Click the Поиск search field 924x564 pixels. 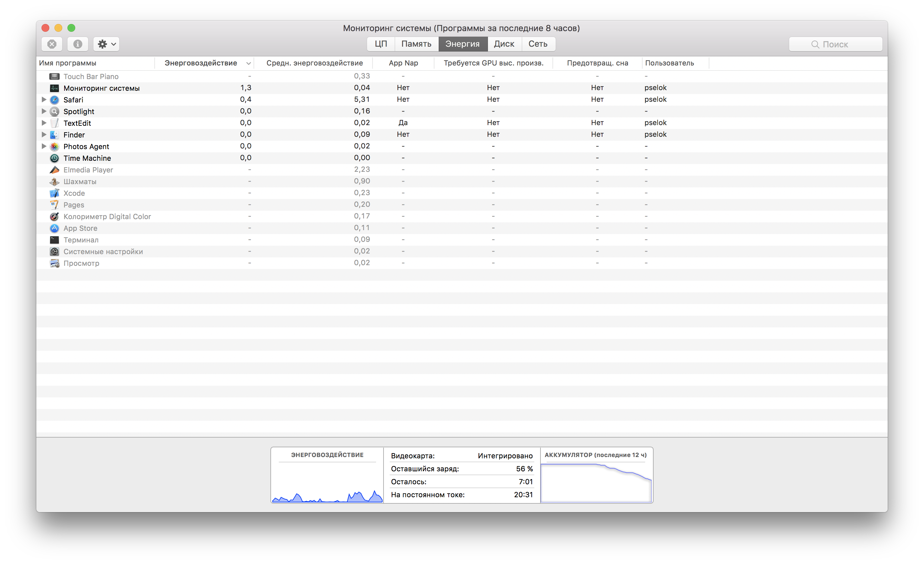pos(835,44)
